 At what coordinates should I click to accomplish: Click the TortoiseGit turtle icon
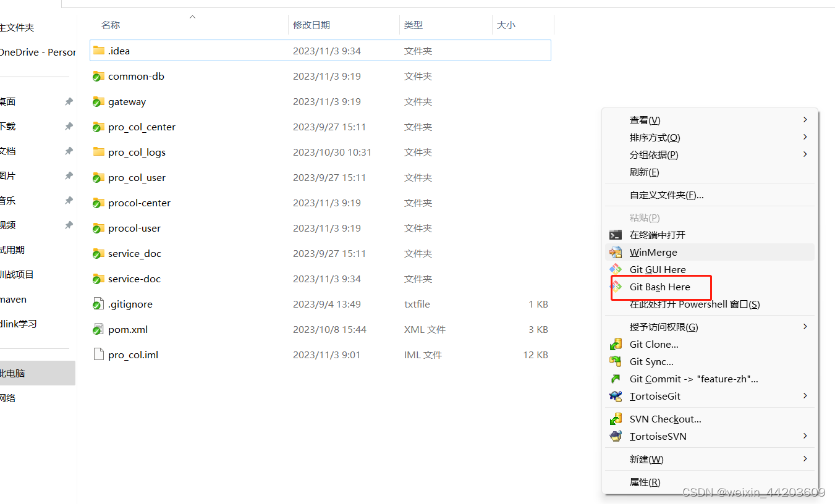(x=616, y=396)
